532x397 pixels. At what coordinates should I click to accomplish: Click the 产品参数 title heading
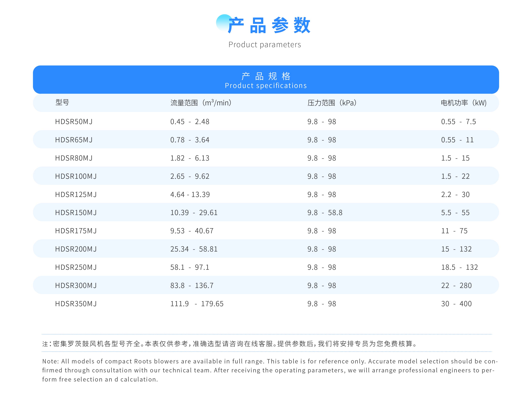click(x=269, y=25)
